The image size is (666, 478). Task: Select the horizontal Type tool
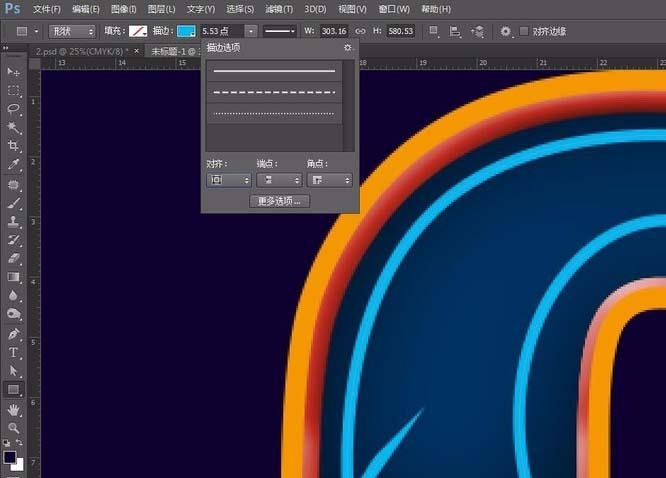pyautogui.click(x=14, y=352)
